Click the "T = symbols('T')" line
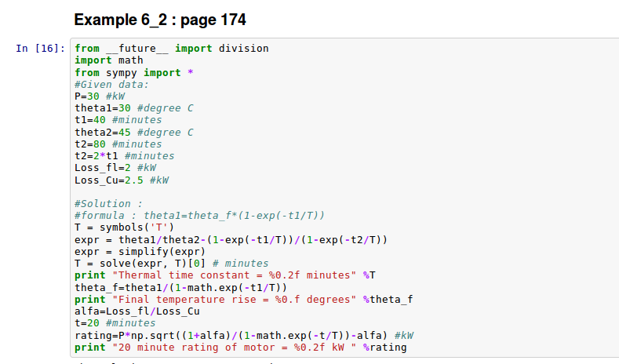The image size is (619, 364). coord(123,227)
